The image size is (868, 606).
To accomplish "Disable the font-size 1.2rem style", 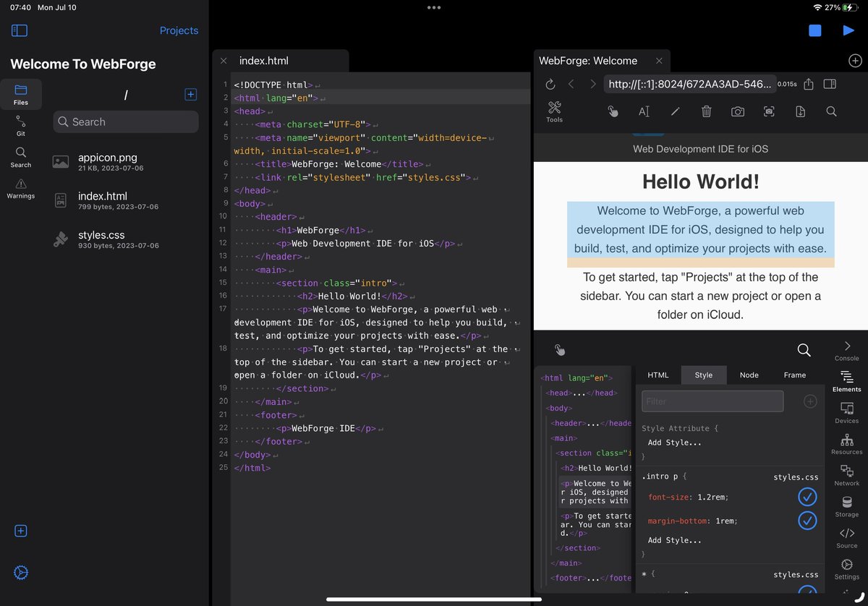I will pos(807,497).
